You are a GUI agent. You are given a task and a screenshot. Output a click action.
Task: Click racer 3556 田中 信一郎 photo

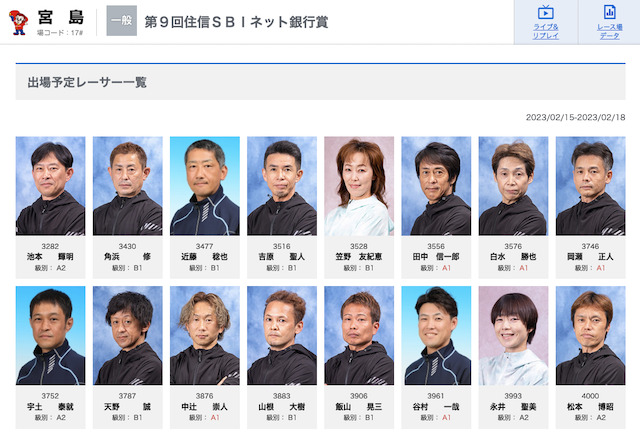pyautogui.click(x=436, y=186)
